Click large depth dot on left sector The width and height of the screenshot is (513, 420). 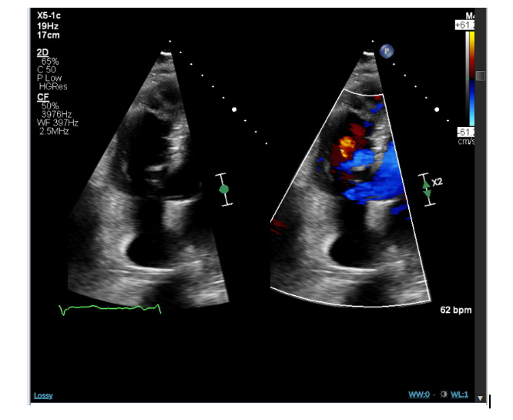(x=235, y=109)
